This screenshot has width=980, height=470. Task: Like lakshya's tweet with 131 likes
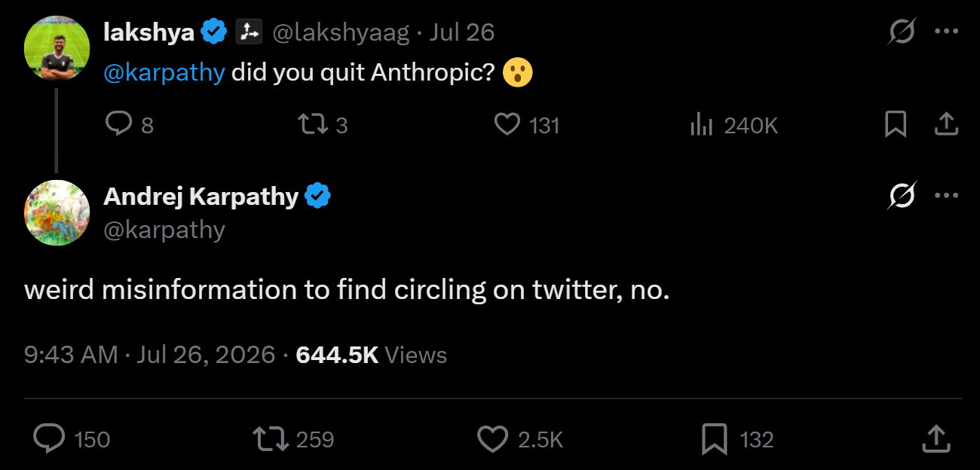point(527,124)
